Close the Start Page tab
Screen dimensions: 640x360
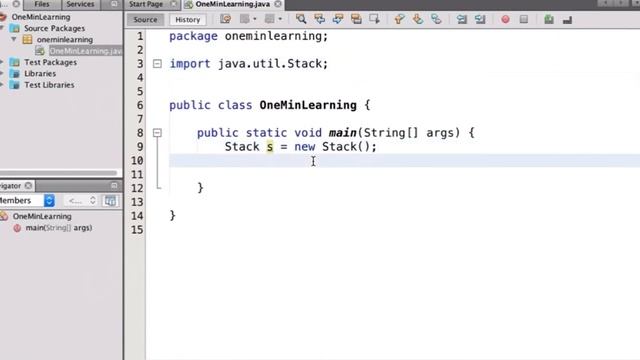(x=173, y=4)
